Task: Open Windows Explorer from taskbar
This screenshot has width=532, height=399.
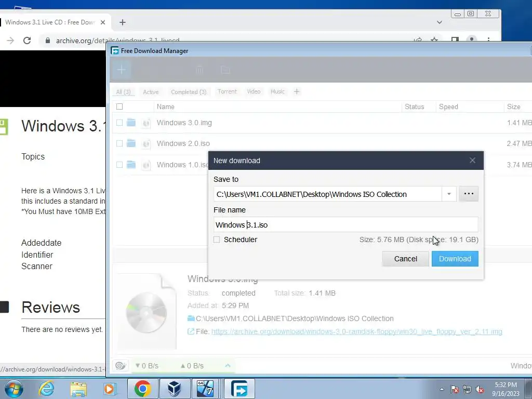Action: click(x=78, y=389)
